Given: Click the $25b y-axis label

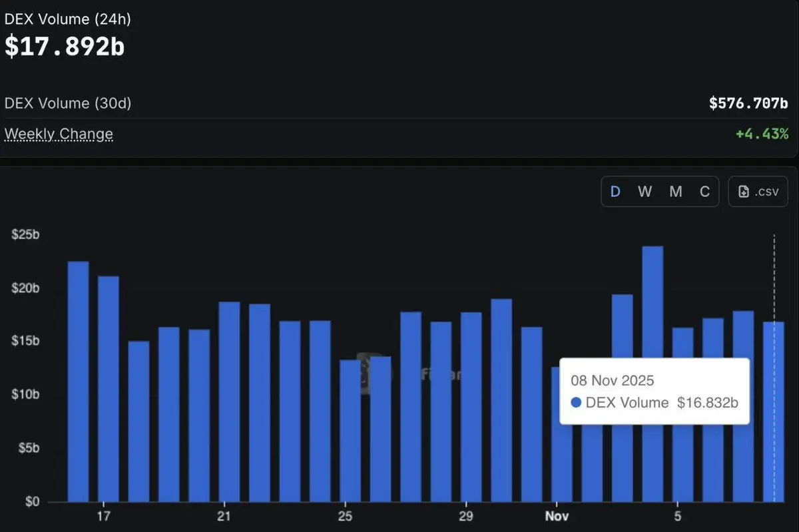Looking at the screenshot, I should 25,235.
